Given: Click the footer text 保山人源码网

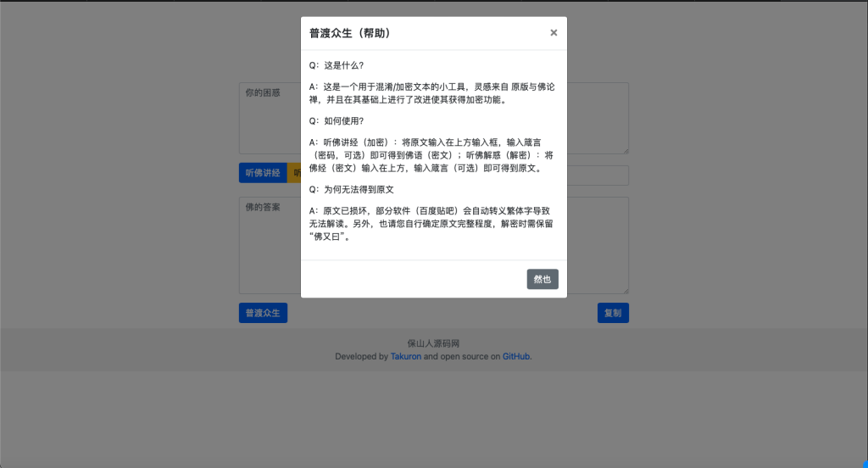Looking at the screenshot, I should [x=433, y=343].
